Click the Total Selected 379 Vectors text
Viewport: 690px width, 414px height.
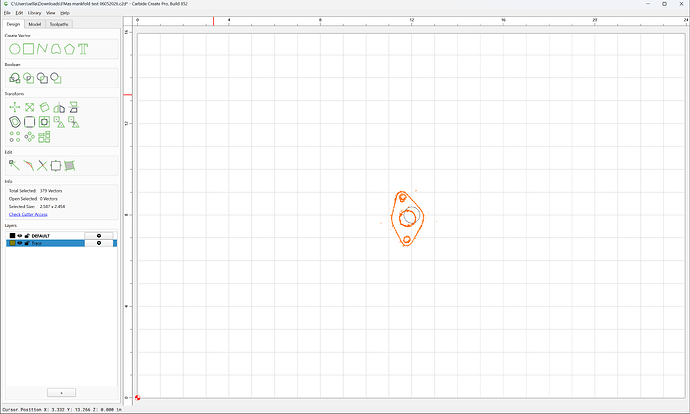click(36, 191)
